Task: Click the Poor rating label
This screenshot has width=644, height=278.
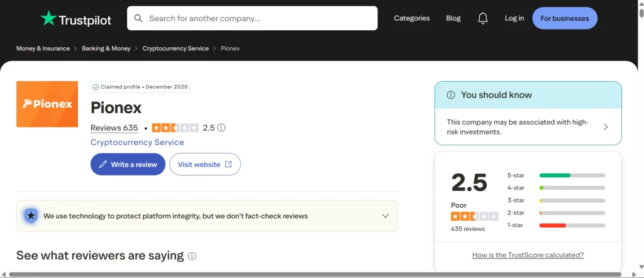Action: (x=458, y=205)
